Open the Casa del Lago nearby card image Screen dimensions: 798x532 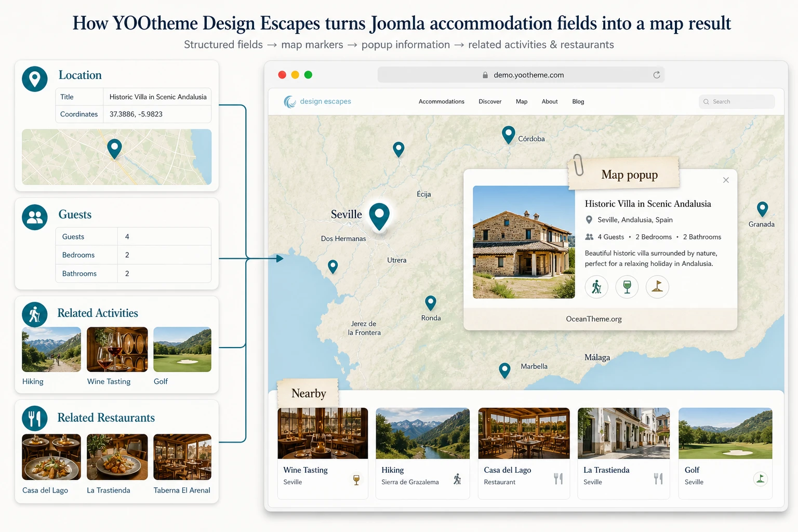coord(524,433)
